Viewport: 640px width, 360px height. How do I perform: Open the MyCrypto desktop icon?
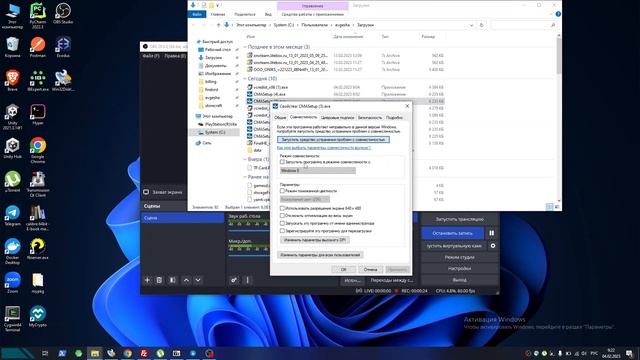coord(38,316)
